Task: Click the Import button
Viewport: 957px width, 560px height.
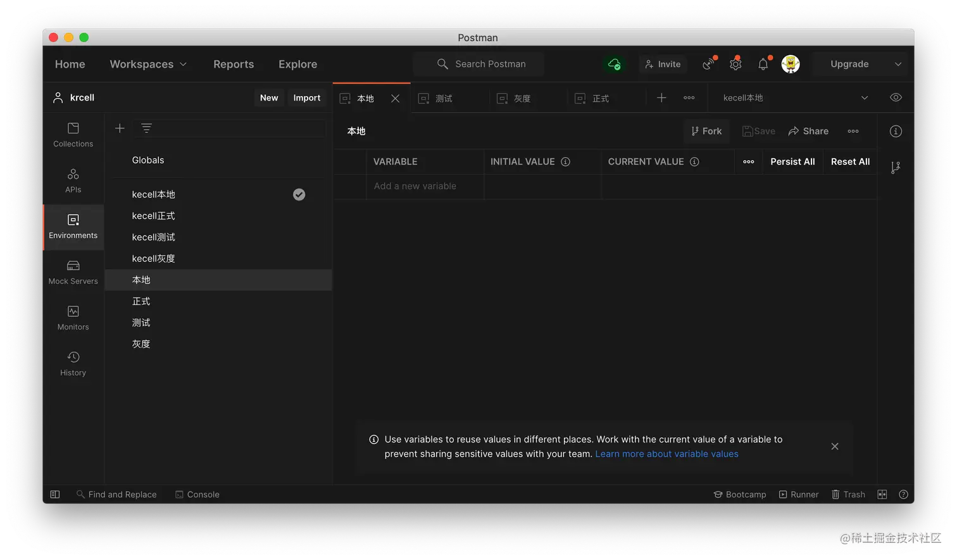Action: click(x=307, y=97)
